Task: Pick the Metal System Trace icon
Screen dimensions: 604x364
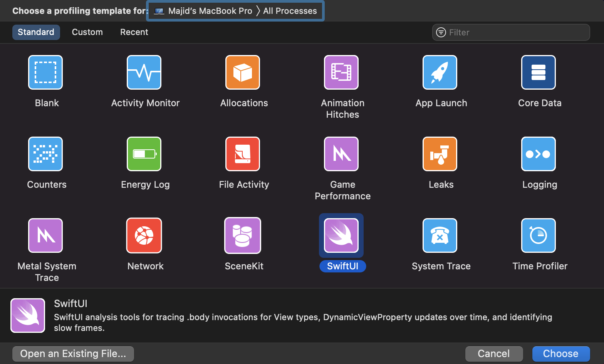Action: tap(45, 235)
